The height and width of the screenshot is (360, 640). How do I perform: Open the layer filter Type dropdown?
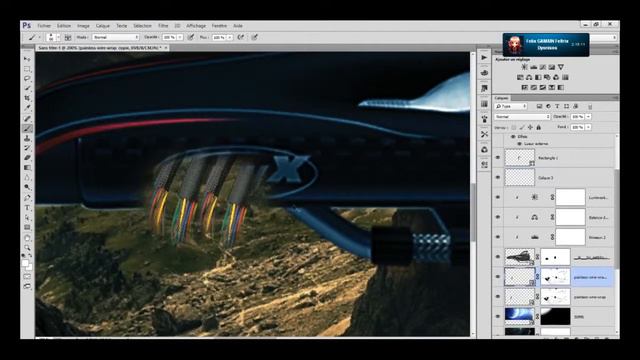click(x=511, y=106)
